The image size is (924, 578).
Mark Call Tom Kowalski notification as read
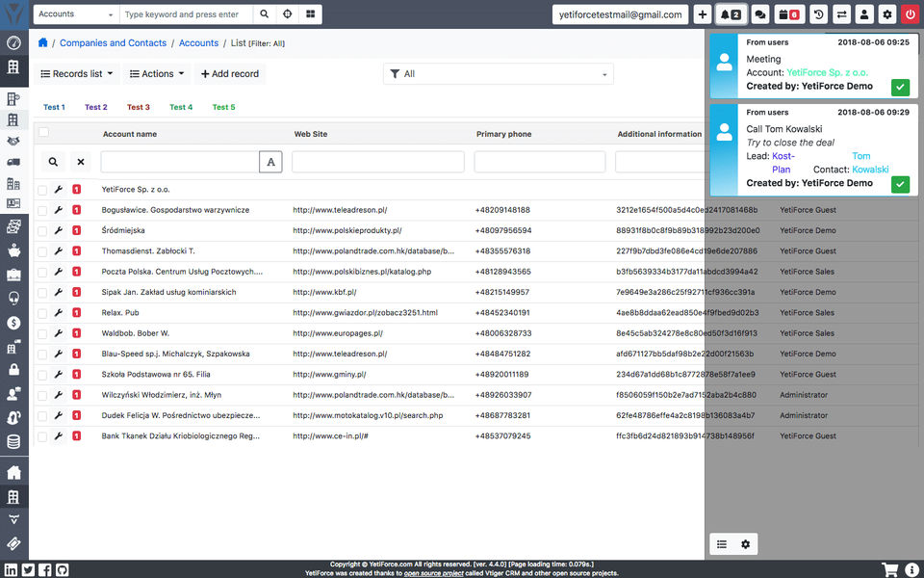tap(900, 184)
